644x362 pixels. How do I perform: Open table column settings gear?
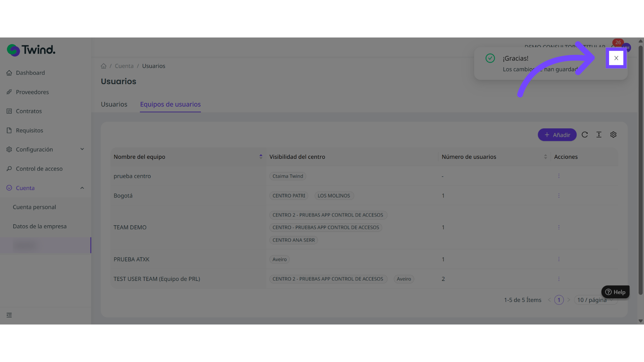[x=613, y=135]
